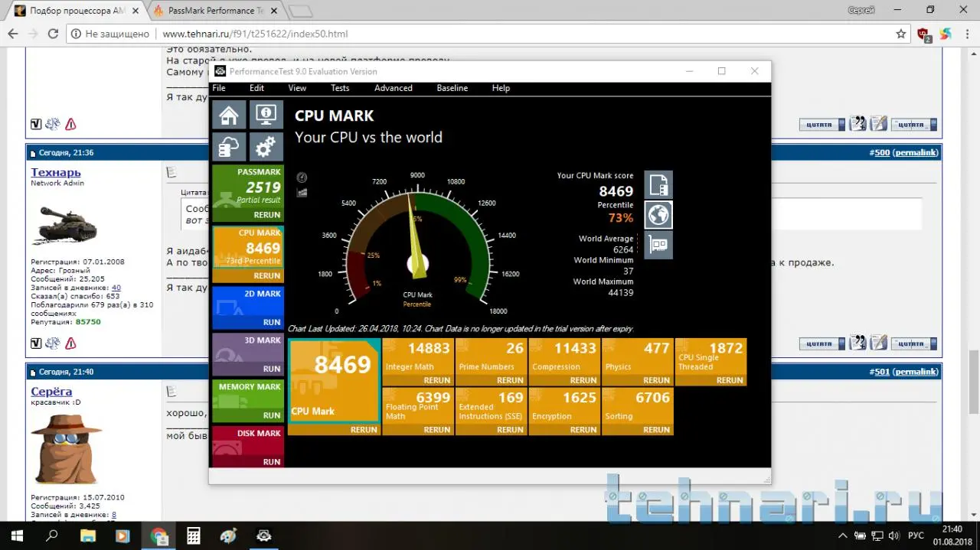The height and width of the screenshot is (550, 980).
Task: Click the PerformanceTest taskbar icon
Action: pyautogui.click(x=263, y=535)
